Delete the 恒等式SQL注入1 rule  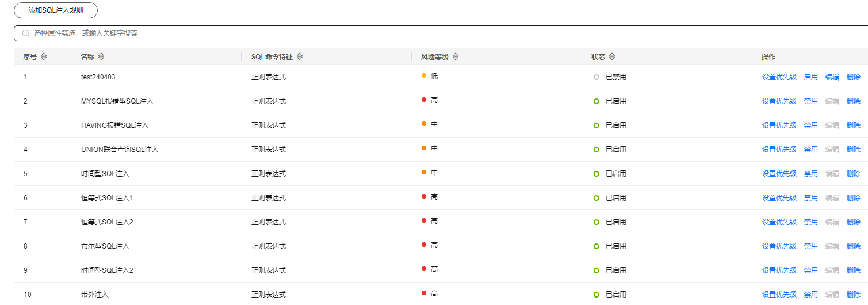tap(854, 198)
